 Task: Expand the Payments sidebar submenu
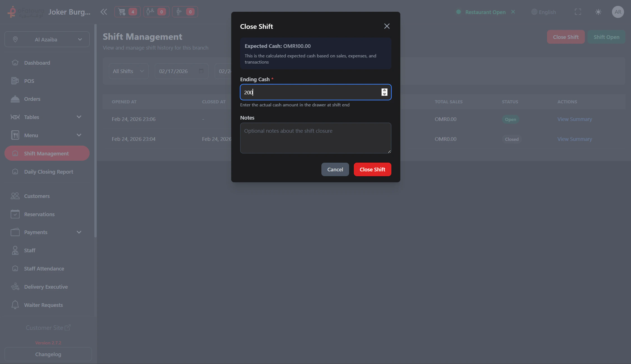coord(79,232)
